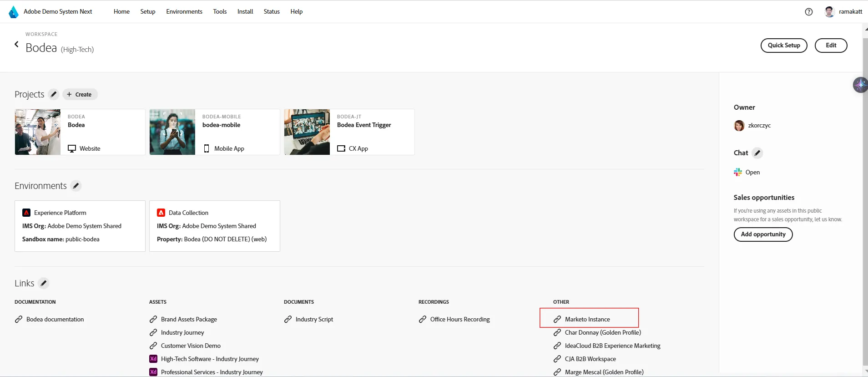Open the Bodea Event Trigger thumbnail
868x377 pixels.
pos(307,132)
